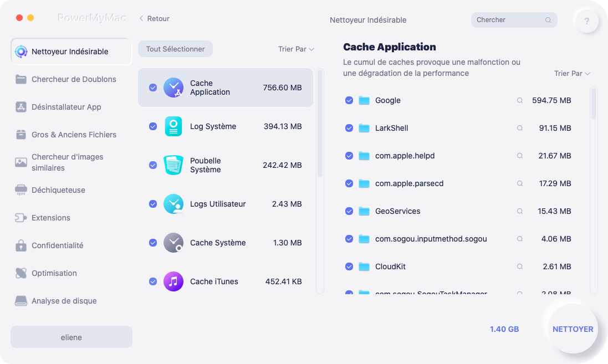This screenshot has width=608, height=364.
Task: Open help with the question mark button
Action: tap(587, 21)
